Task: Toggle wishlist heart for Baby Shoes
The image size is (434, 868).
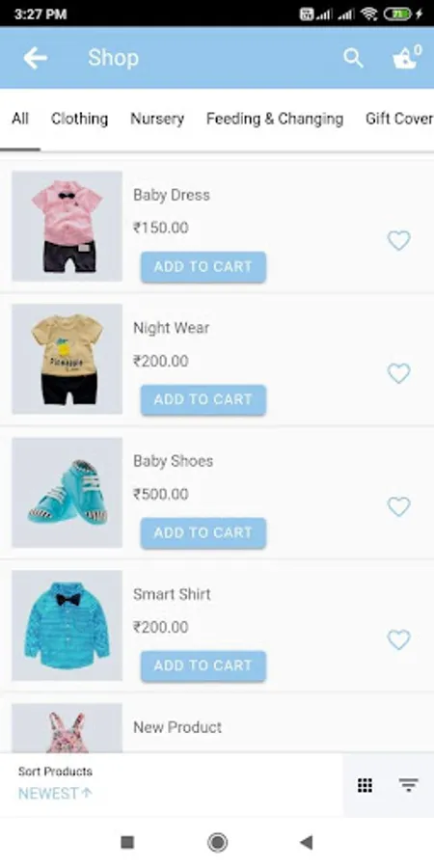Action: coord(398,506)
